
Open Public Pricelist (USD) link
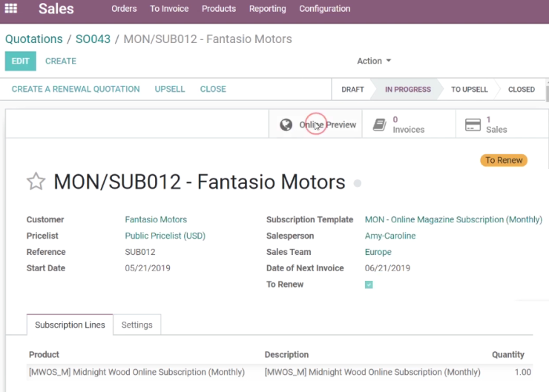click(165, 236)
